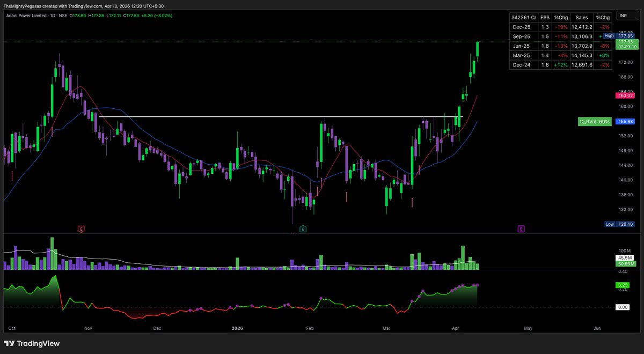The height and width of the screenshot is (354, 644).
Task: Click the Dec-24 row label
Action: [522, 65]
